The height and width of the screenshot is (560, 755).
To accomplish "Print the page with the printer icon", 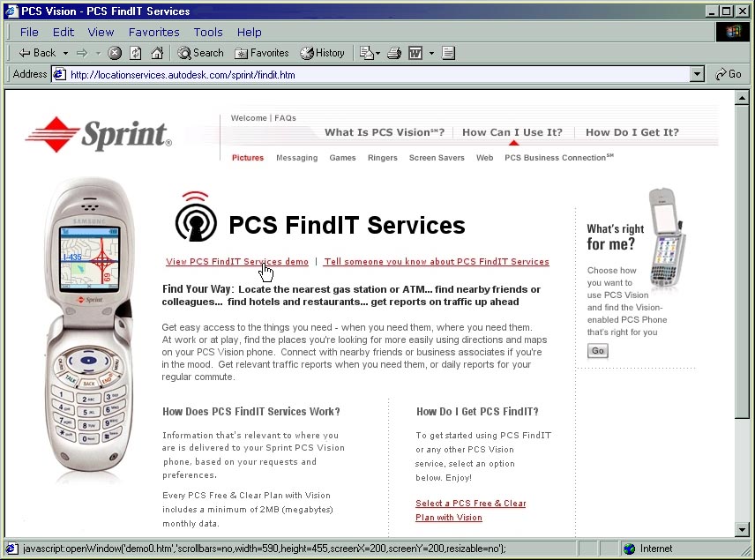I will (394, 53).
